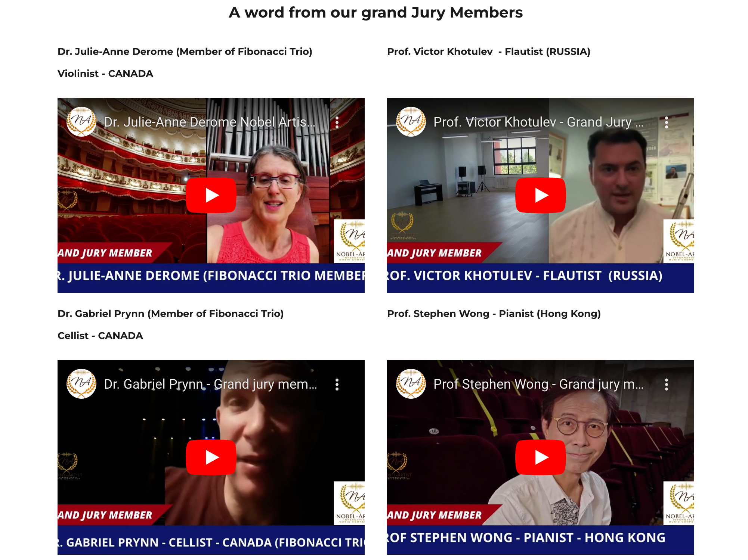This screenshot has width=748, height=560.
Task: Play the Prof. Victor Khotulev video
Action: [541, 195]
